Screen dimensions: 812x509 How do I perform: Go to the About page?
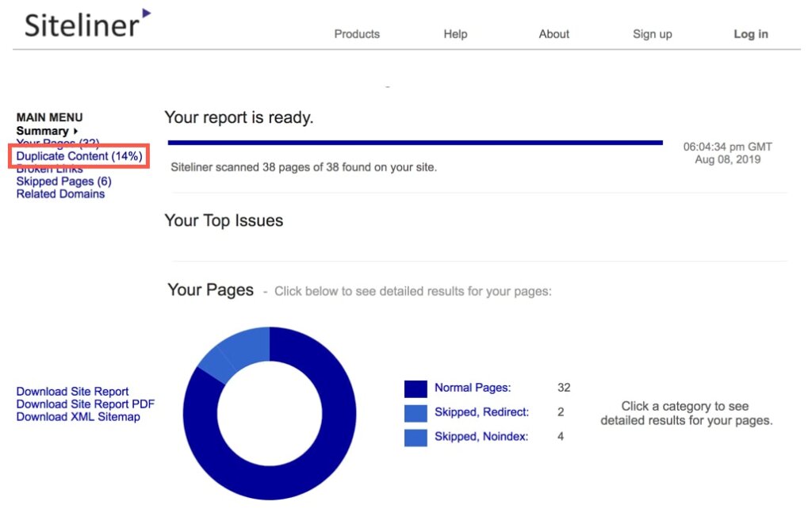(553, 34)
